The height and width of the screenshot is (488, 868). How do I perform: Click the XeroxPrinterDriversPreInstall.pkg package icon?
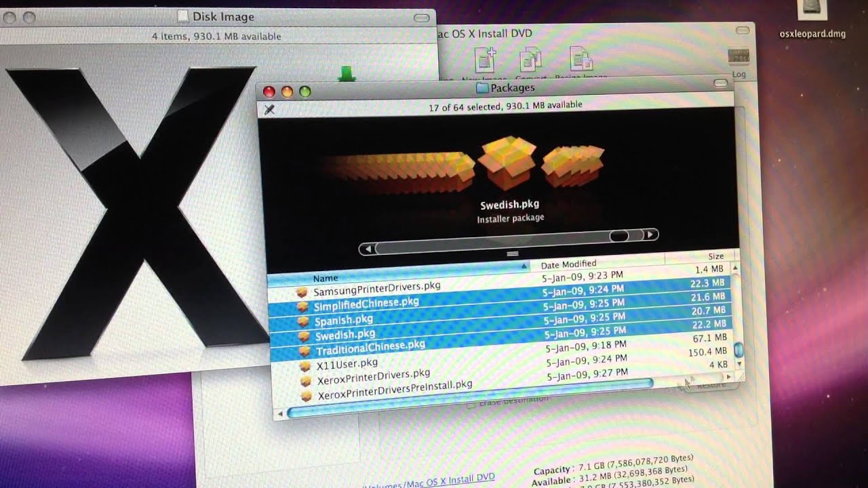pyautogui.click(x=307, y=396)
